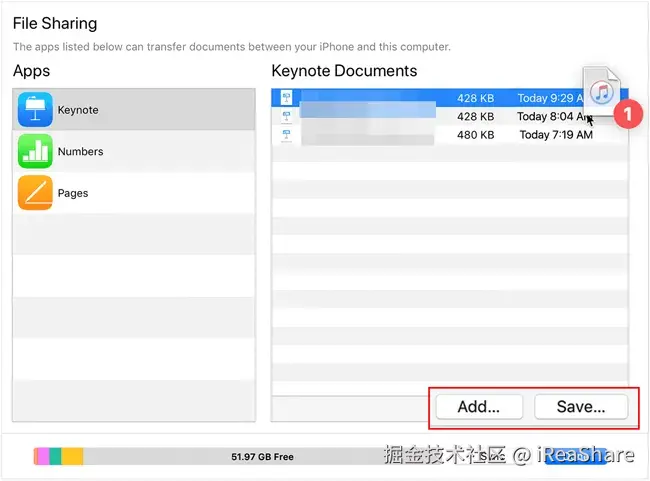Click the Pages label in Apps list
This screenshot has width=650, height=481.
(73, 193)
